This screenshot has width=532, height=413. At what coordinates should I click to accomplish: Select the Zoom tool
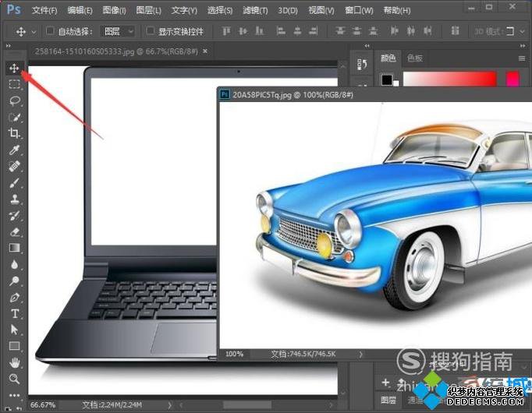pos(14,379)
